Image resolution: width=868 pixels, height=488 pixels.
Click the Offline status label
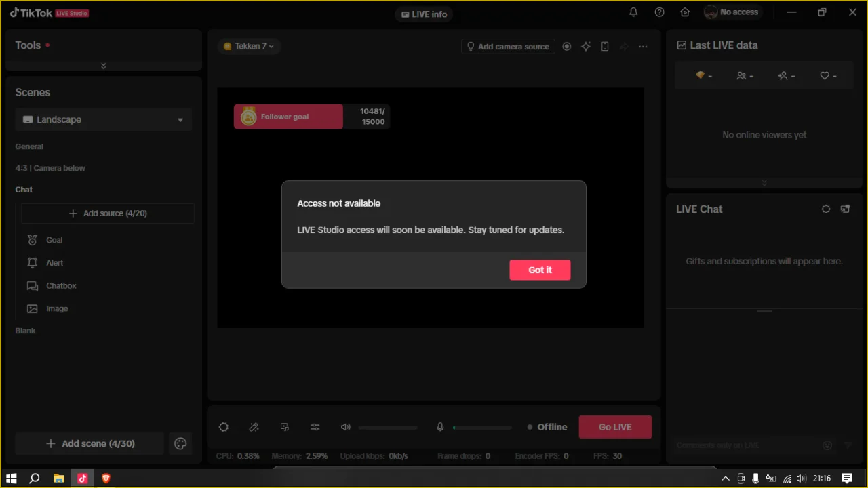click(552, 427)
